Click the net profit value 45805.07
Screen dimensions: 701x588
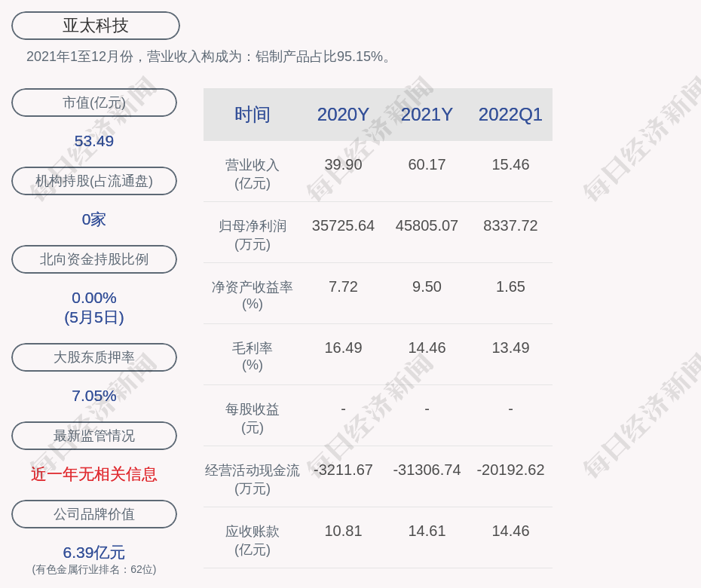427,226
